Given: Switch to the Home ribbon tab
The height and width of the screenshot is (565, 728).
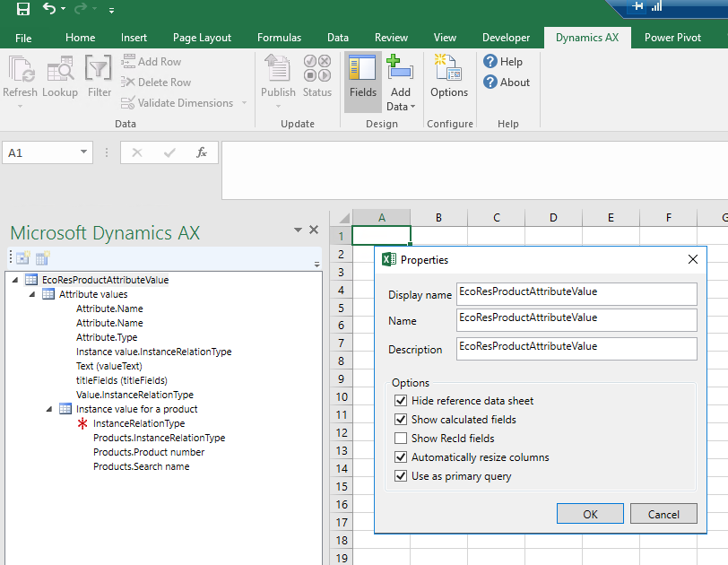Looking at the screenshot, I should click(x=81, y=38).
